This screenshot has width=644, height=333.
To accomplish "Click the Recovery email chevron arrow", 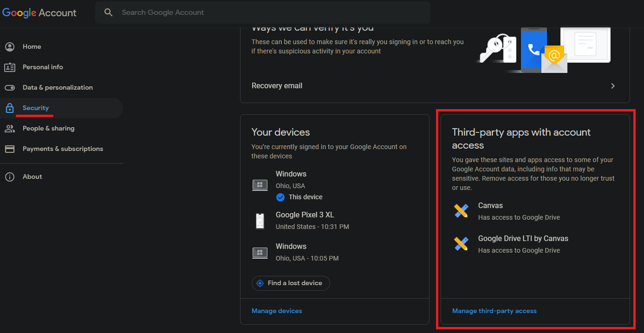I will click(613, 86).
